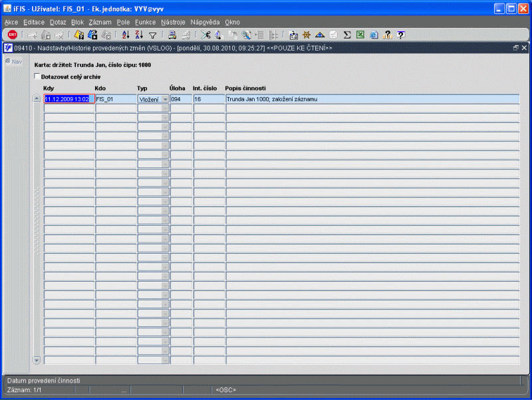Click the Úloha field 094

(181, 99)
